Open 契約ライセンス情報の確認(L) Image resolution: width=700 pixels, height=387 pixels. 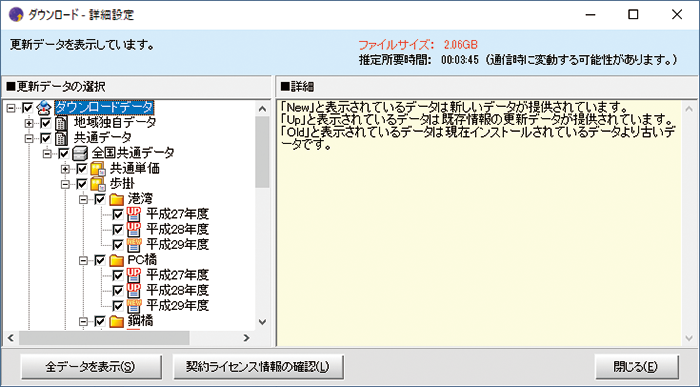(x=258, y=367)
